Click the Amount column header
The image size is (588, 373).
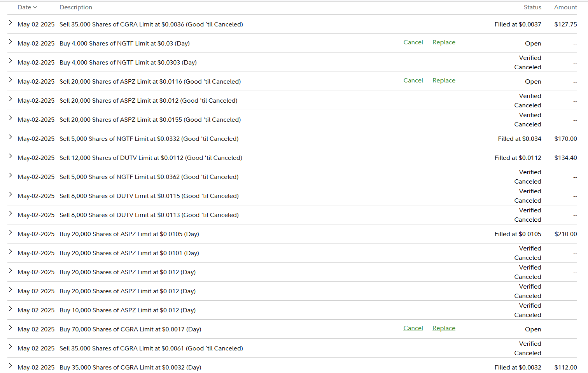coord(565,7)
